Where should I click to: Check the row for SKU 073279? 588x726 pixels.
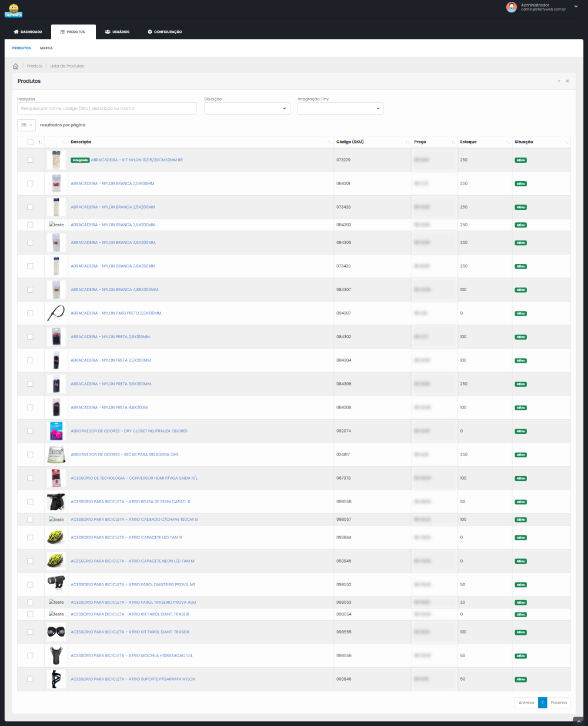[x=31, y=160]
